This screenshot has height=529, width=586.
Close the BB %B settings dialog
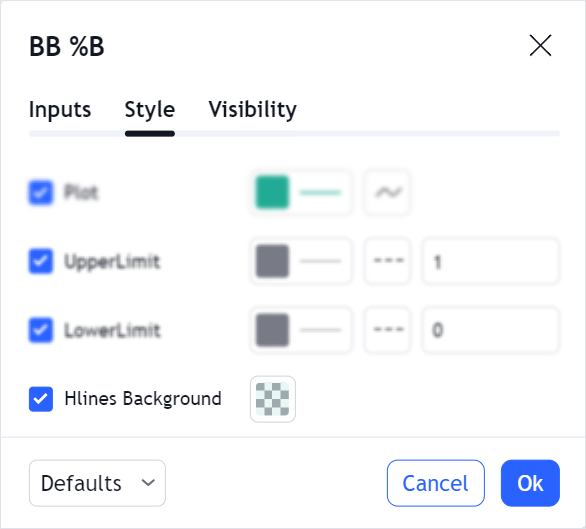pos(540,46)
